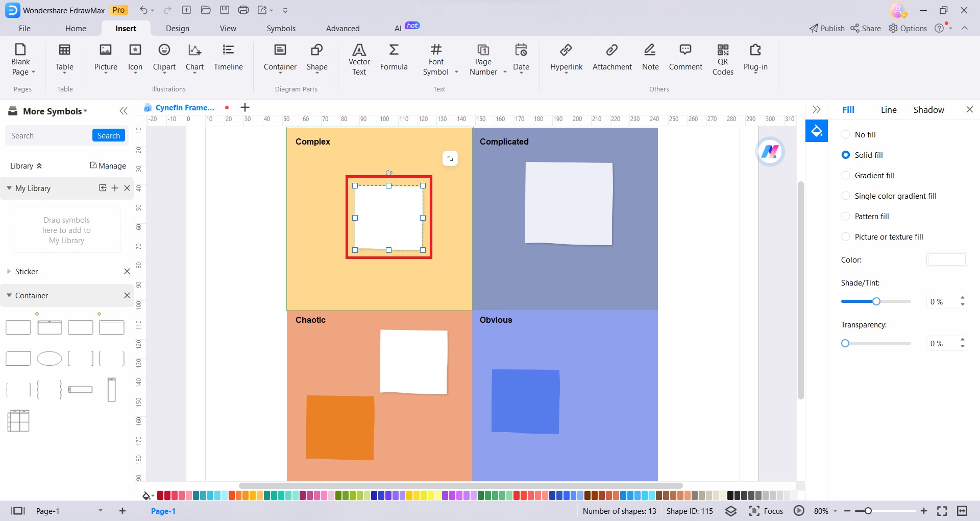
Task: Open the File menu
Action: pos(24,29)
